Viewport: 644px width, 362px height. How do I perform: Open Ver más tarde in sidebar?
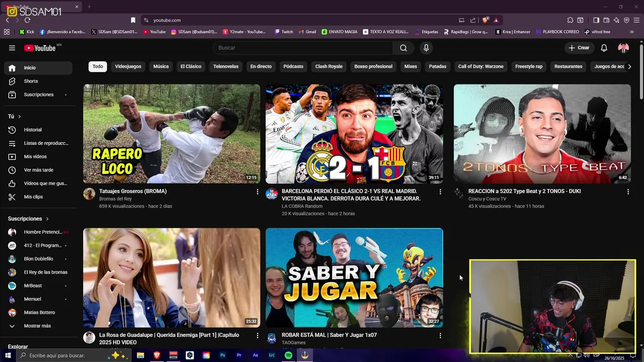pos(38,170)
